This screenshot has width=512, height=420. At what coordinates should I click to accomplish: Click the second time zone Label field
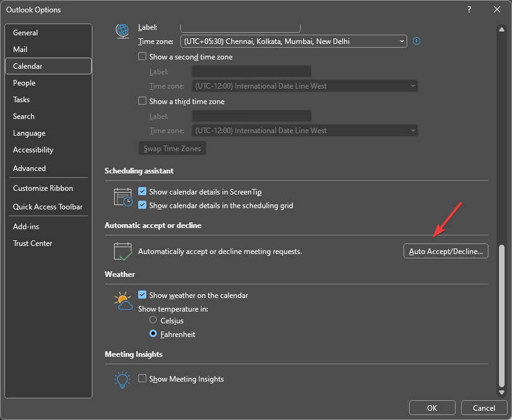252,71
